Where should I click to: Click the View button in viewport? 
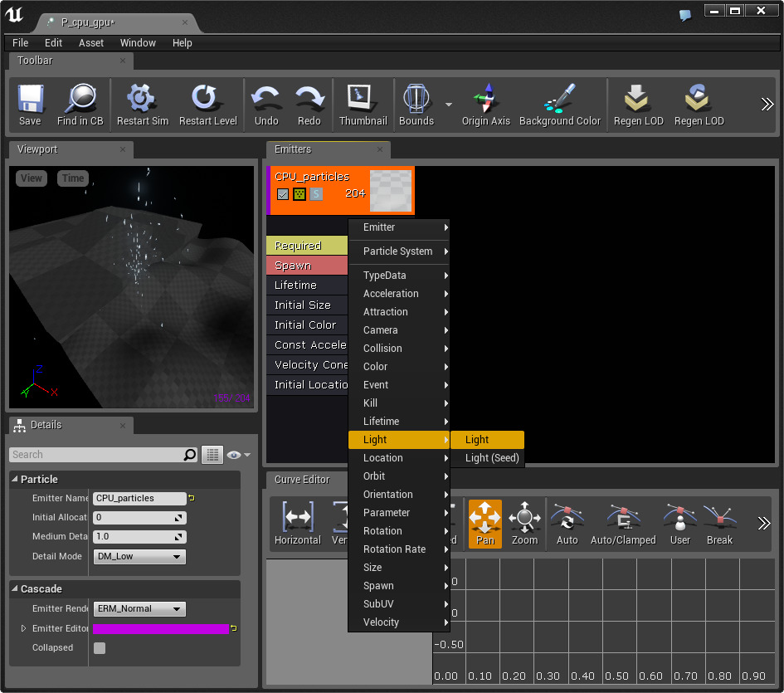coord(32,178)
